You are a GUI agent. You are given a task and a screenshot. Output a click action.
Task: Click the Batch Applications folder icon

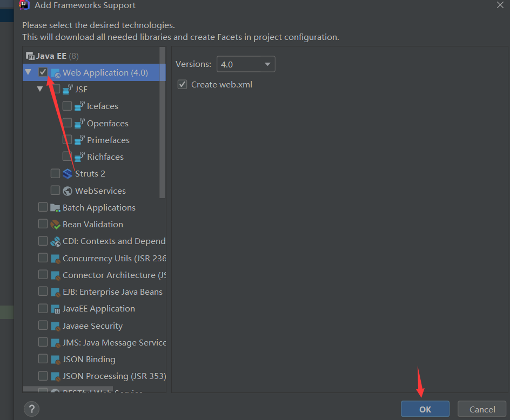pos(55,208)
